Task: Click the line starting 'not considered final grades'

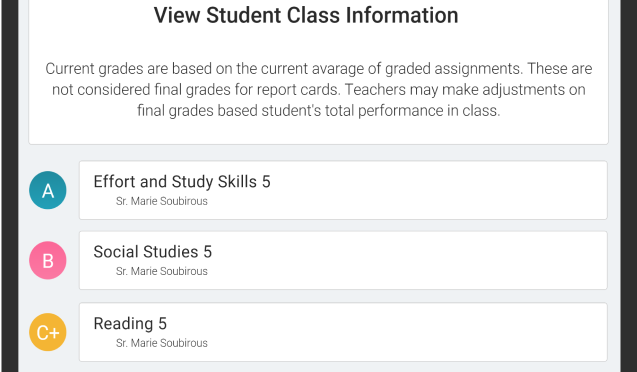Action: 318,89
